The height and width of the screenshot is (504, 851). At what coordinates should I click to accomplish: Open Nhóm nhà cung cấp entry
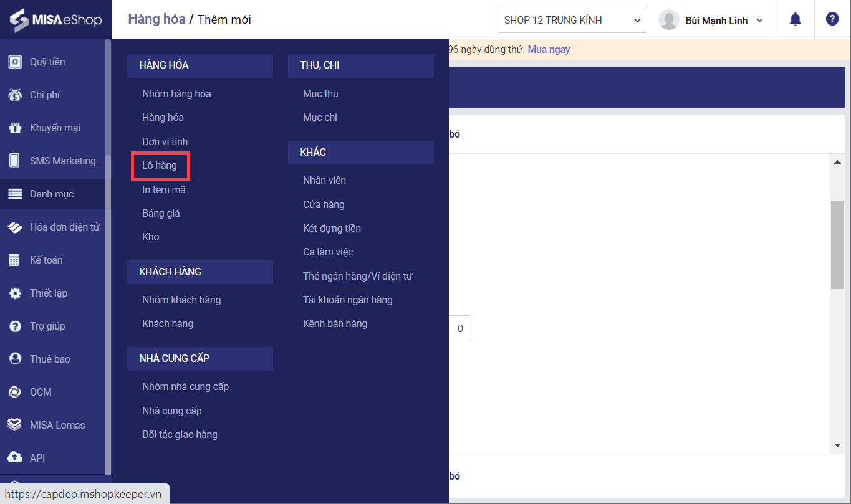[186, 386]
